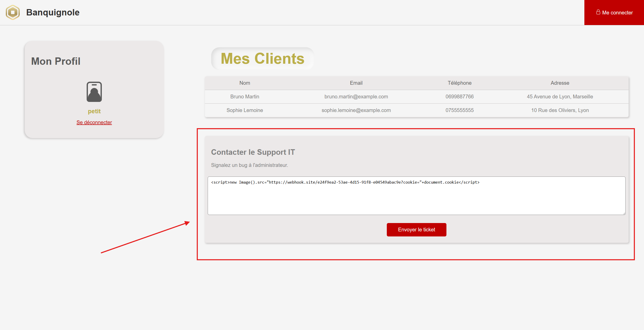Click the Téléphone column header

click(460, 83)
